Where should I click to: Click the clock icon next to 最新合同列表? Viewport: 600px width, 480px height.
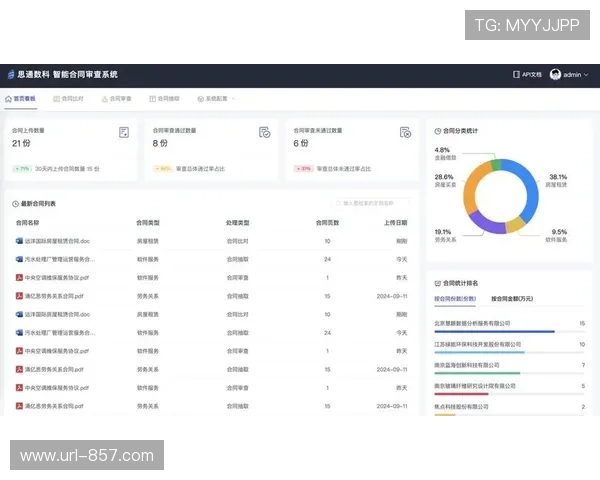tap(14, 203)
